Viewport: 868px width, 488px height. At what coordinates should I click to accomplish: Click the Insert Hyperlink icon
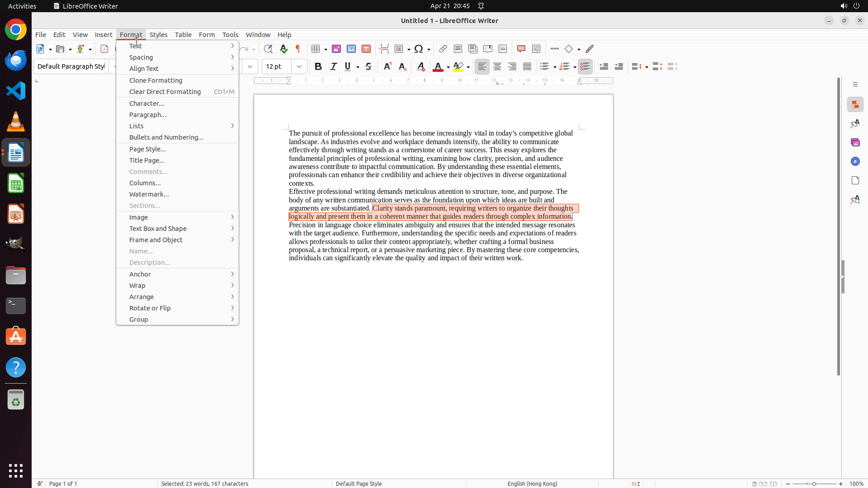[443, 49]
